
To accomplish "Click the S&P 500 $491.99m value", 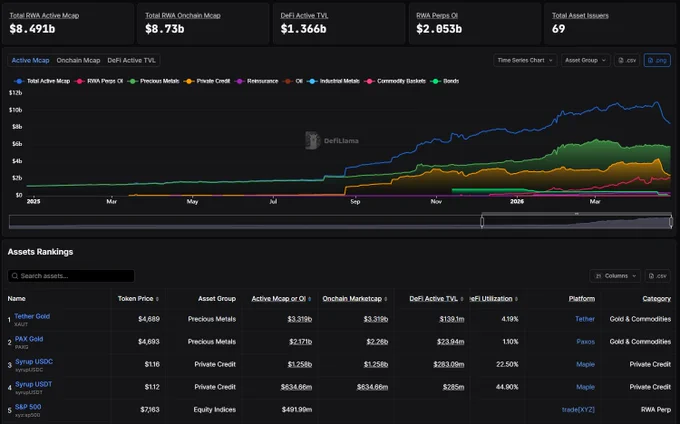I will [x=297, y=410].
